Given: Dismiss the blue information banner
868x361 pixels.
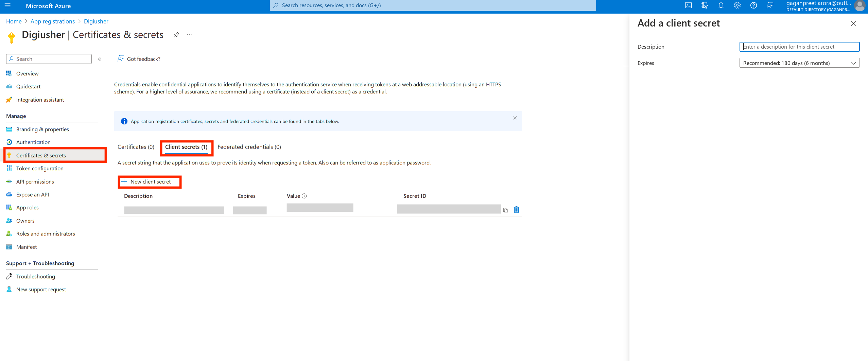Looking at the screenshot, I should (515, 118).
